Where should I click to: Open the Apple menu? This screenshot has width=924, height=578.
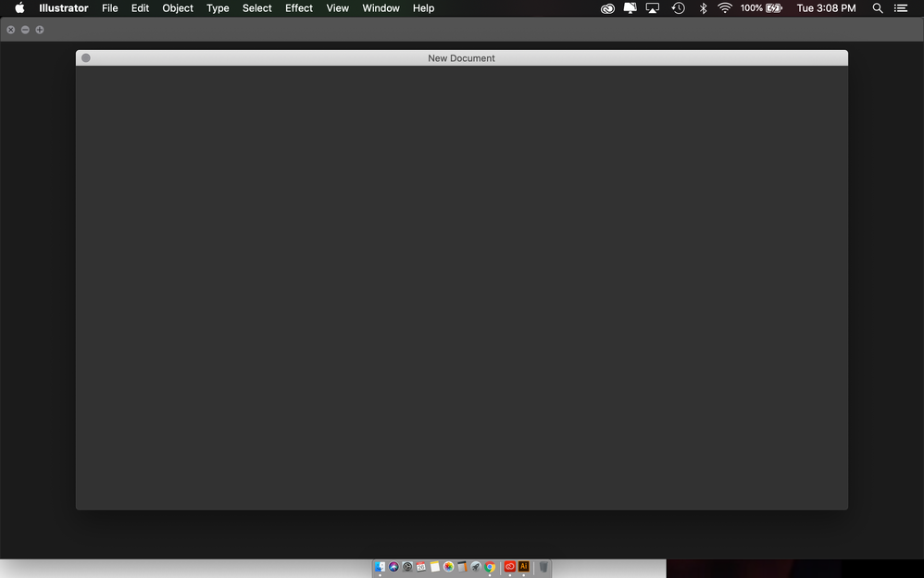(19, 7)
